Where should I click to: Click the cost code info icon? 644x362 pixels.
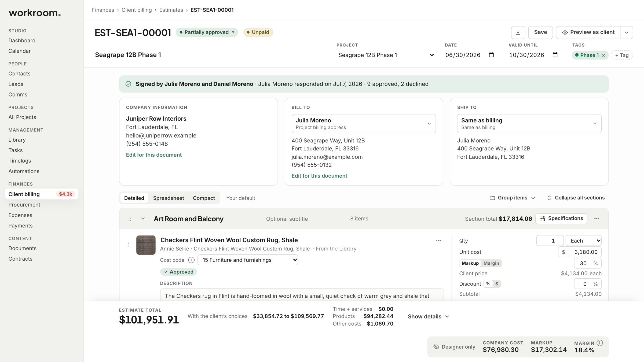click(191, 260)
